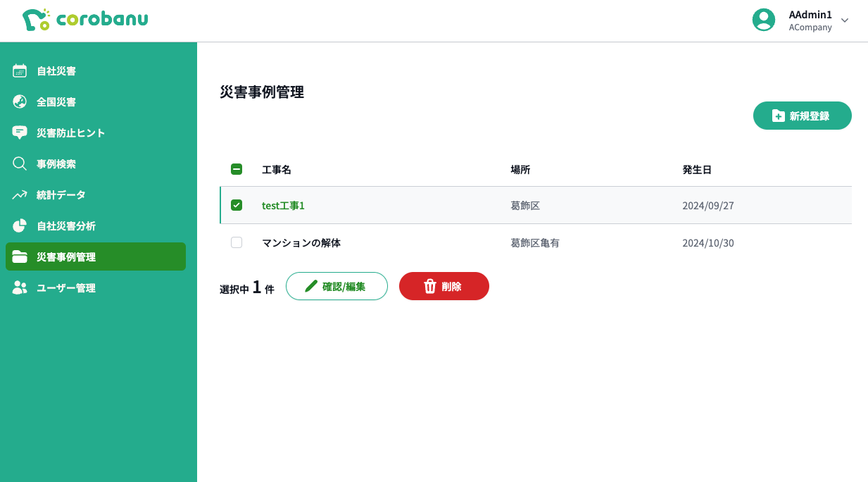Open 災害防止ヒント via the speech bubble icon
The image size is (868, 482).
tap(19, 132)
